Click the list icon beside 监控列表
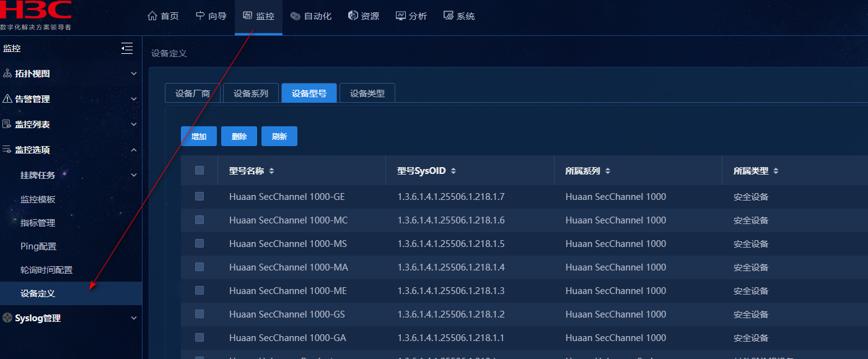The width and height of the screenshot is (868, 359). click(7, 124)
